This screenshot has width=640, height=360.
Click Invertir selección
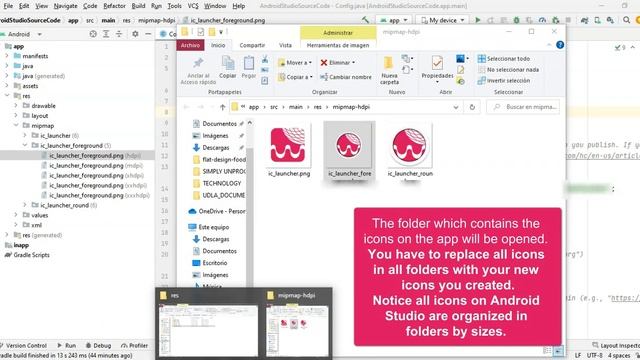[x=504, y=81]
